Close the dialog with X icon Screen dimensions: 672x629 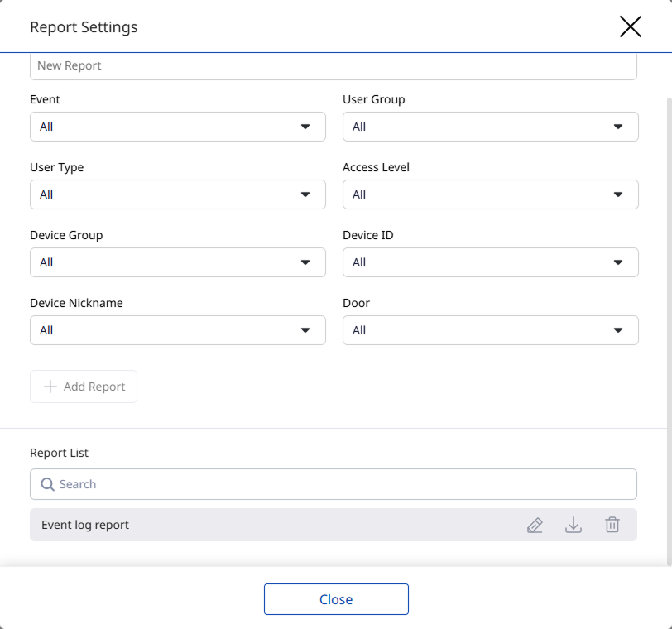point(631,26)
